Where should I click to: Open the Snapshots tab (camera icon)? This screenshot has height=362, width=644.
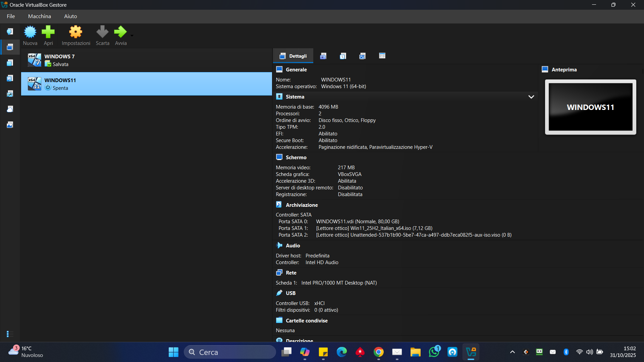pos(323,56)
